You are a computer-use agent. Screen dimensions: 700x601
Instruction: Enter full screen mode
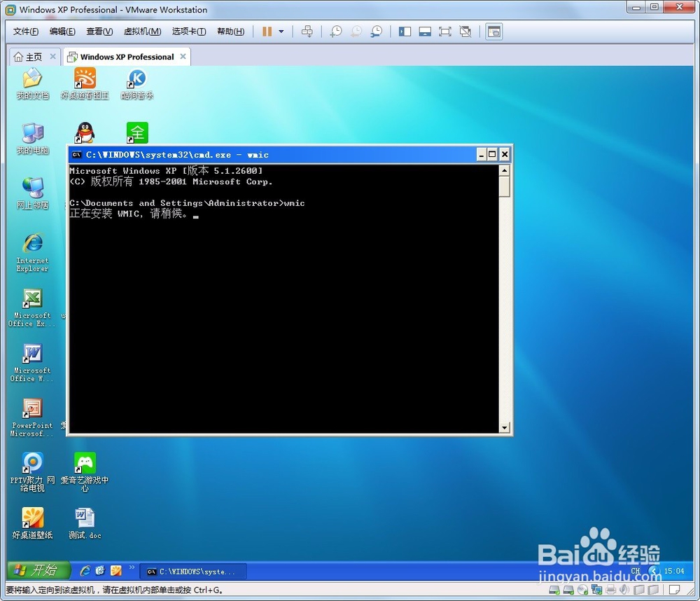pos(445,32)
